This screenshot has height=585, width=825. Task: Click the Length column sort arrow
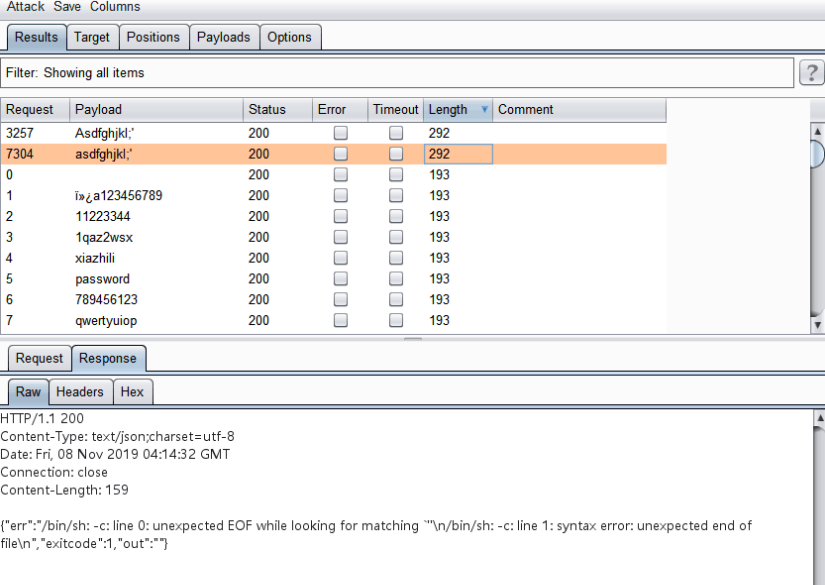pos(485,110)
